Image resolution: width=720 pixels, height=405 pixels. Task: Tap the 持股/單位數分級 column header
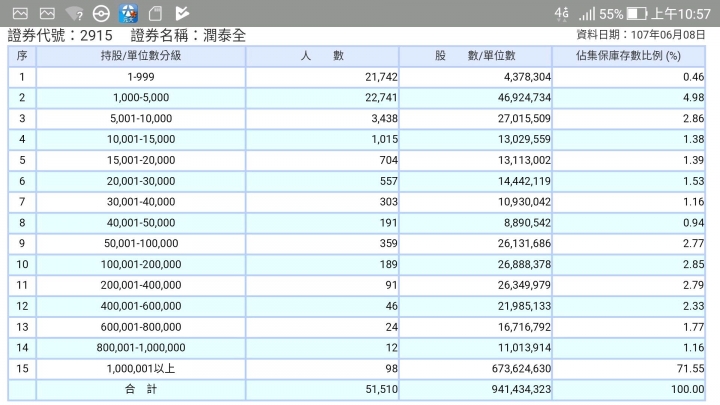141,56
